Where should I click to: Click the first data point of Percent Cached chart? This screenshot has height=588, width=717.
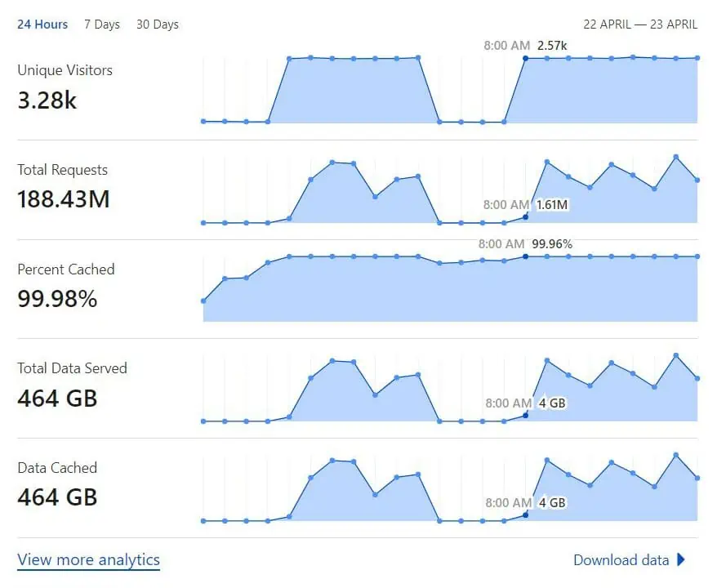[203, 301]
